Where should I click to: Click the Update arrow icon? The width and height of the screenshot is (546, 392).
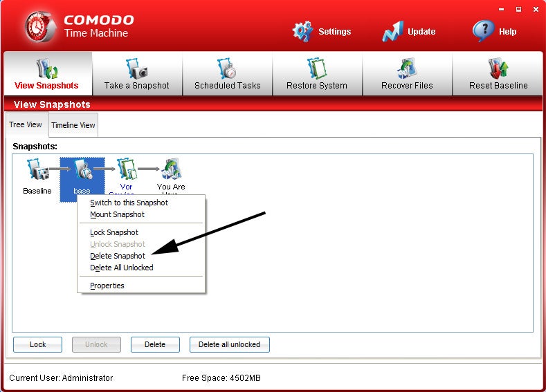(392, 31)
